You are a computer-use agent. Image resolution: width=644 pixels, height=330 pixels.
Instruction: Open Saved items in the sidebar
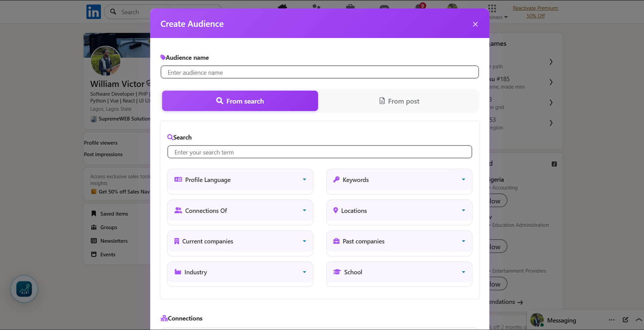(x=114, y=214)
